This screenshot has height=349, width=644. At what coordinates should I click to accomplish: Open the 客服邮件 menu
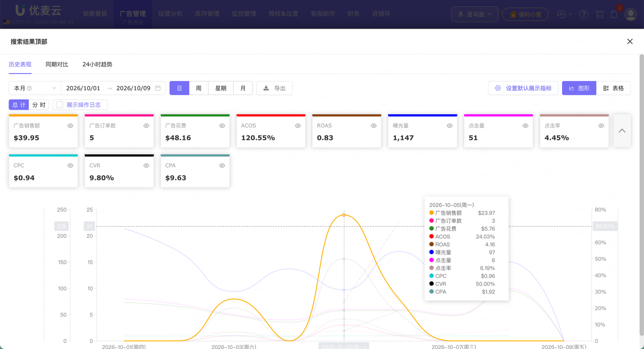(x=323, y=14)
